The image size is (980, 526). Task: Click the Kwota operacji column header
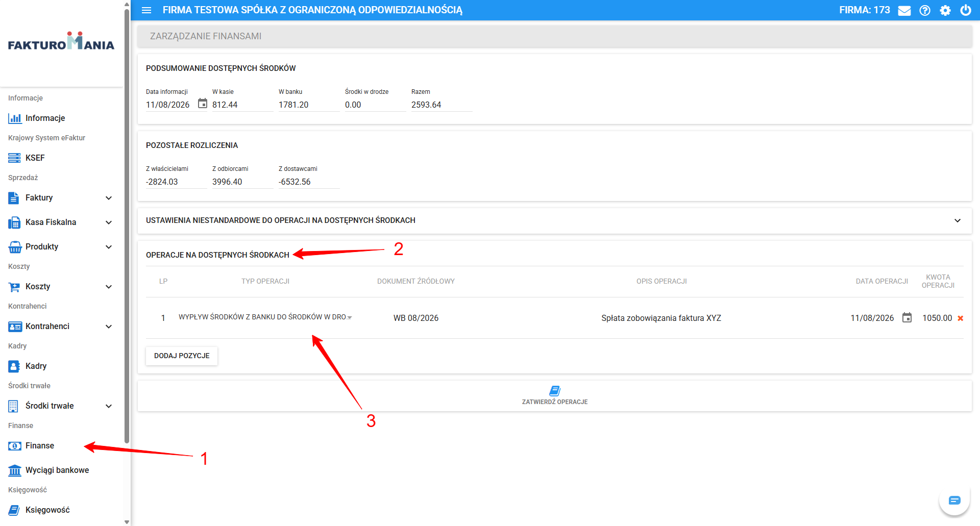pyautogui.click(x=938, y=281)
